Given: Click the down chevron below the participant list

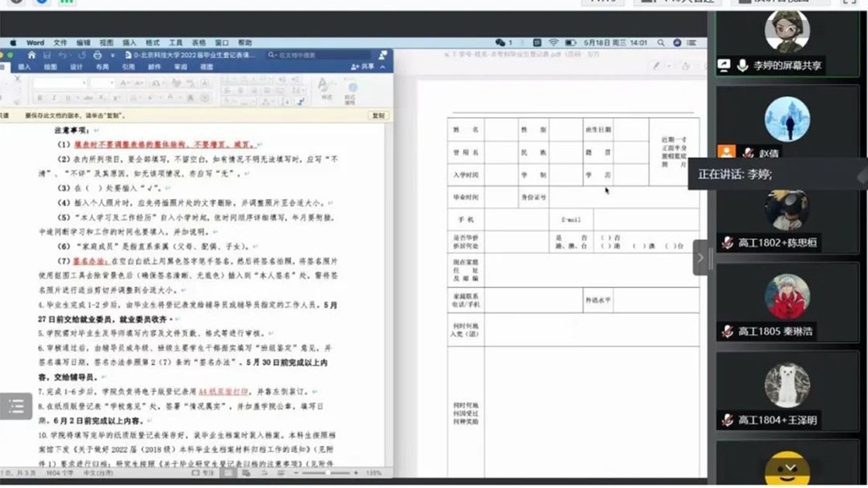Looking at the screenshot, I should pyautogui.click(x=790, y=468).
